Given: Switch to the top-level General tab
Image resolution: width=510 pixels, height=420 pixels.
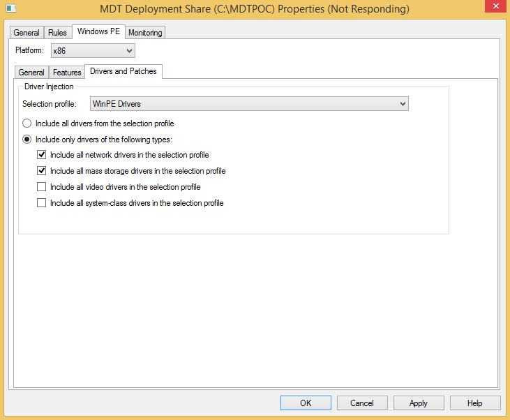Looking at the screenshot, I should click(x=27, y=33).
